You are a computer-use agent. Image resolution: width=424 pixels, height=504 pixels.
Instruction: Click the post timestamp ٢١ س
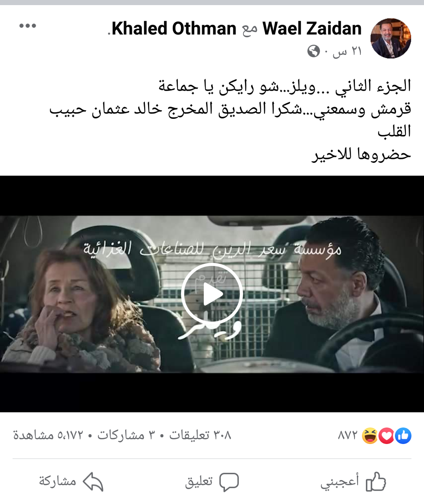pos(347,51)
